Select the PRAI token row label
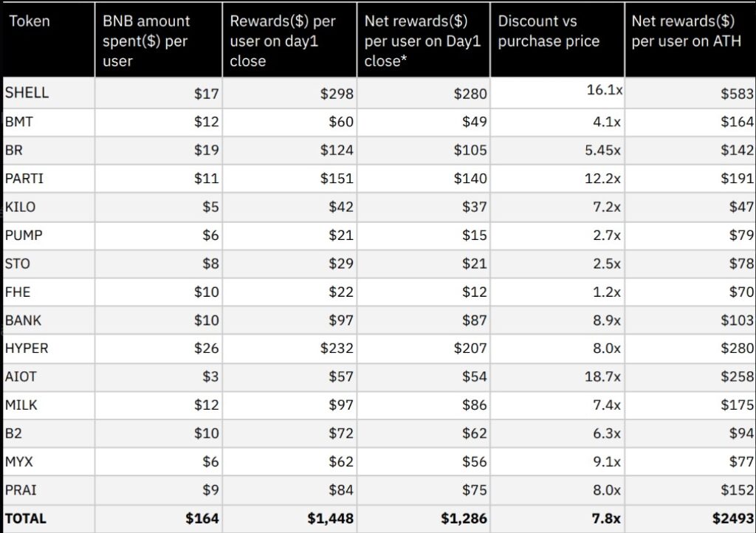Viewport: 756px width, 533px height. point(21,489)
